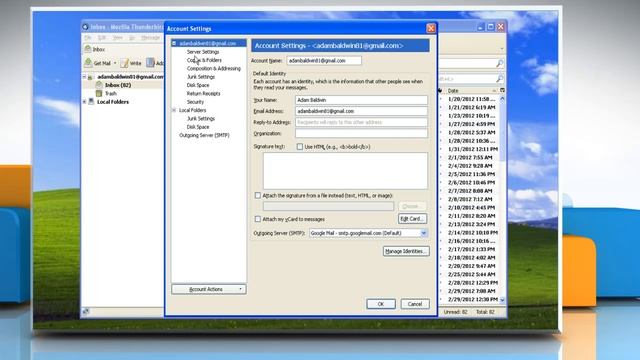Check Attach the signature from a file
640x360 pixels.
pyautogui.click(x=258, y=196)
